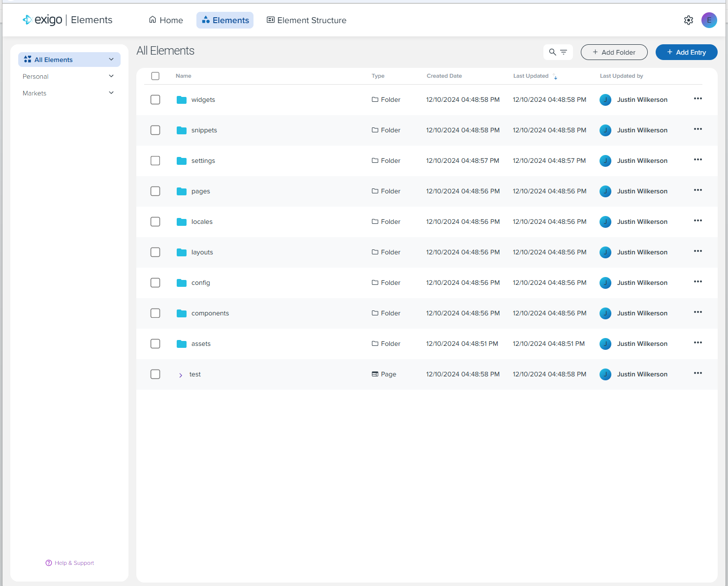This screenshot has height=586, width=728.
Task: Select the checkbox beside components folder
Action: click(x=156, y=313)
